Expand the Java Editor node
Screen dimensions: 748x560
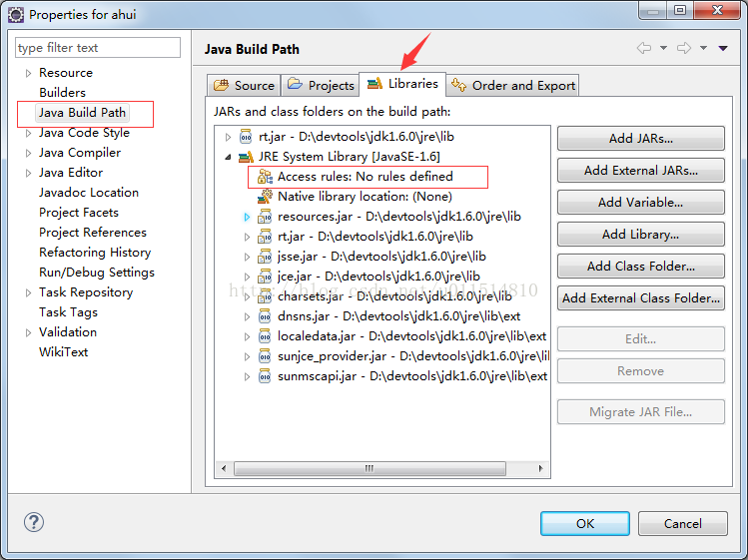(28, 173)
